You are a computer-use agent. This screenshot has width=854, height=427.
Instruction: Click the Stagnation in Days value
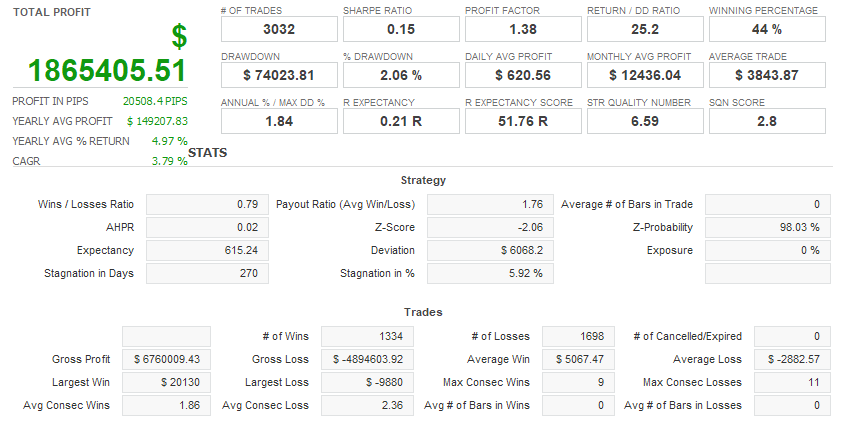[208, 273]
